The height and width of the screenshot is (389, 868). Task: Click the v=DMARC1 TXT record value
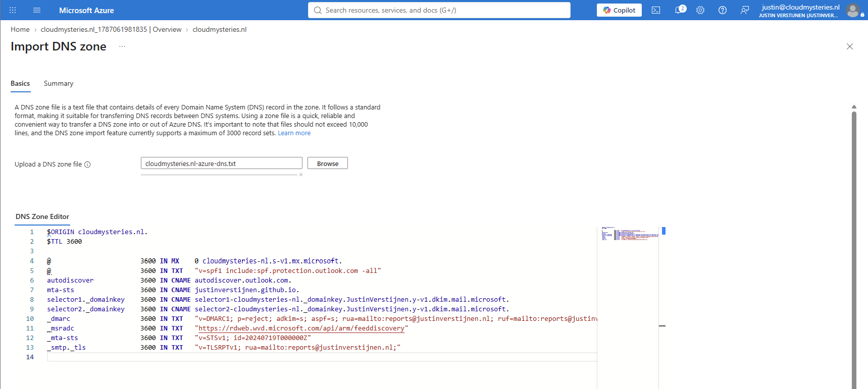[x=396, y=318]
